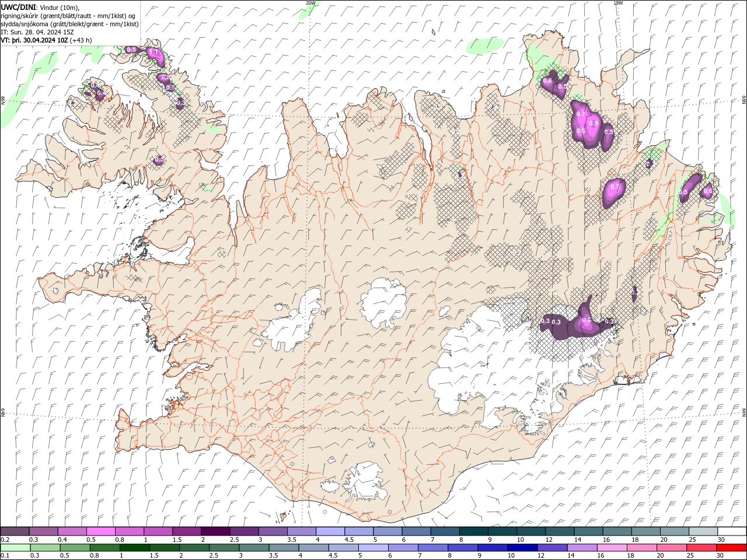Click the '15W' longitude label on the top edge

coord(618,2)
